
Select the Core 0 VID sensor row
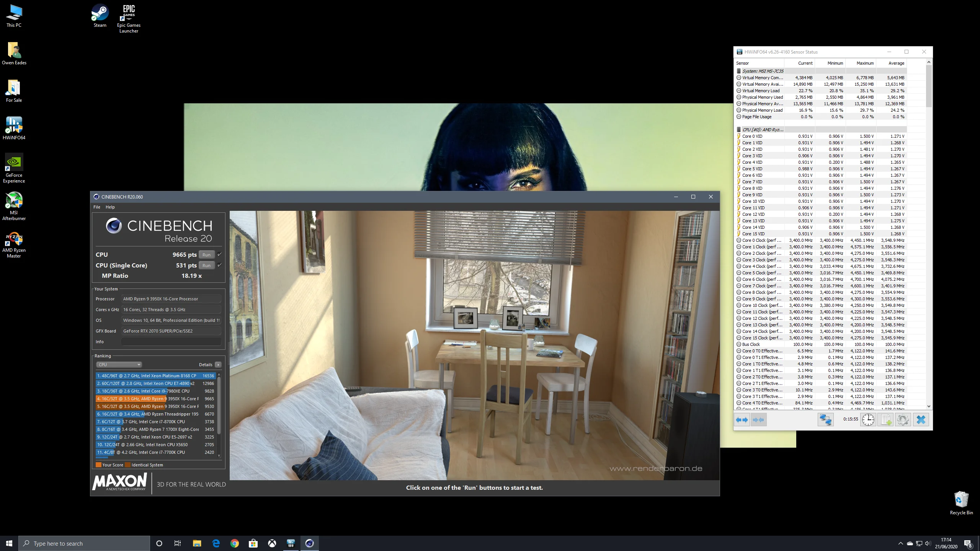pyautogui.click(x=821, y=136)
